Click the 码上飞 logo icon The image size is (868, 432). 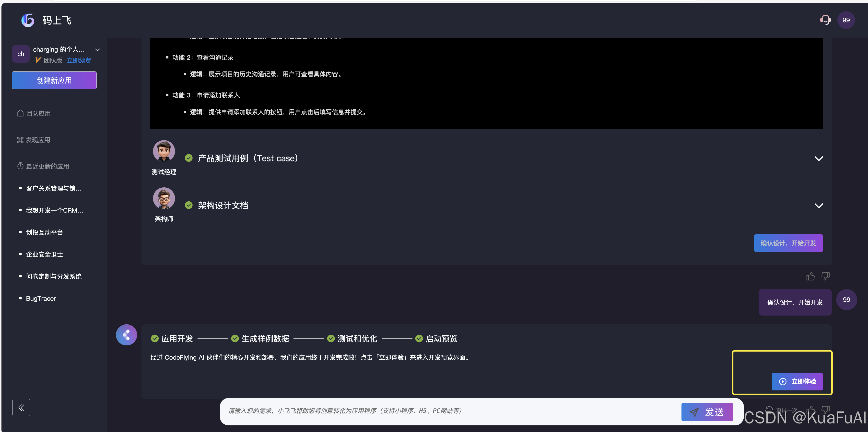point(28,20)
